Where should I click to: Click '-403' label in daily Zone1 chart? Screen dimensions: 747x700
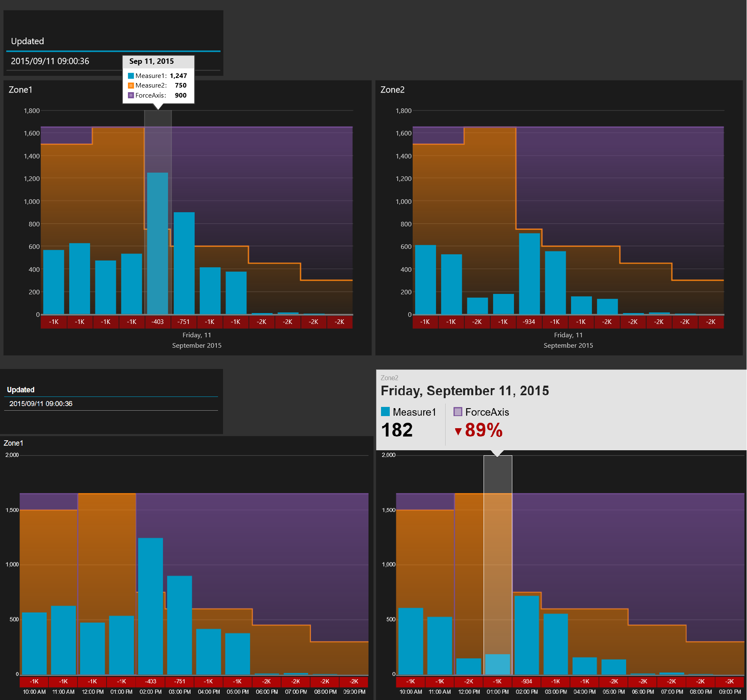pyautogui.click(x=158, y=322)
